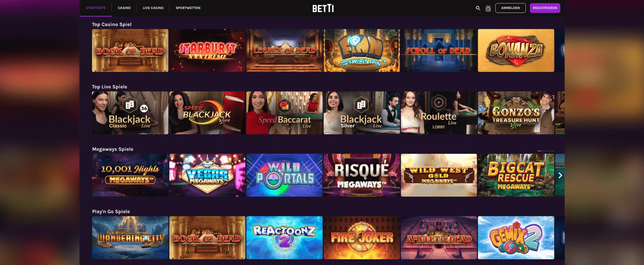Open Speed Baccarat Live tile
Screen dimensions: 644x265
[284, 113]
